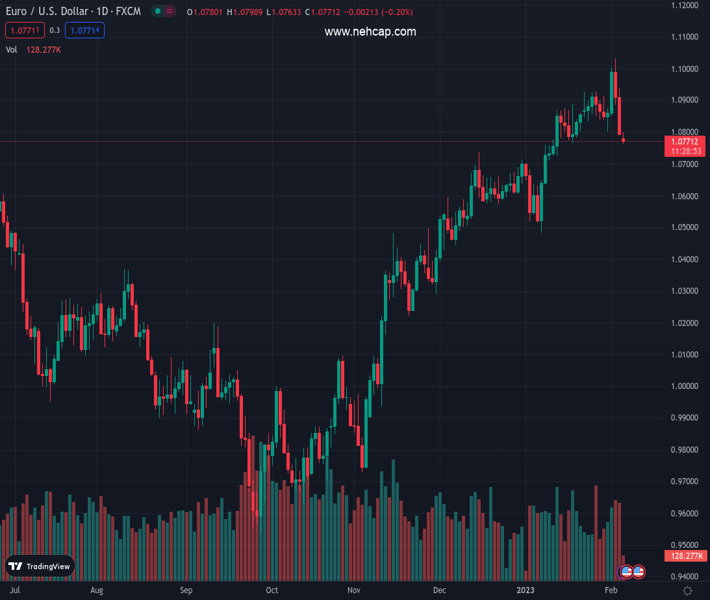Click the 1.09000 price axis label

[685, 100]
